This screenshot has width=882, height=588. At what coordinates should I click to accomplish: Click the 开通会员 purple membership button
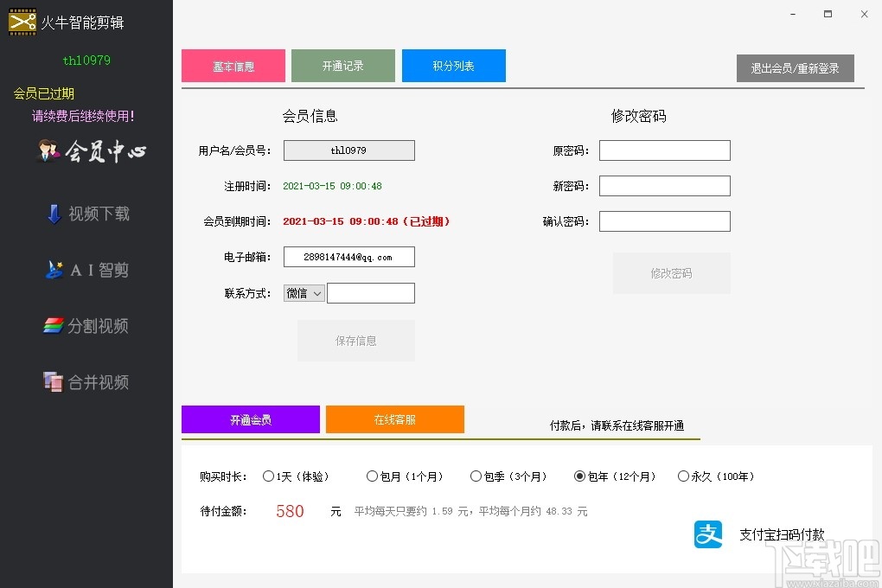click(250, 419)
